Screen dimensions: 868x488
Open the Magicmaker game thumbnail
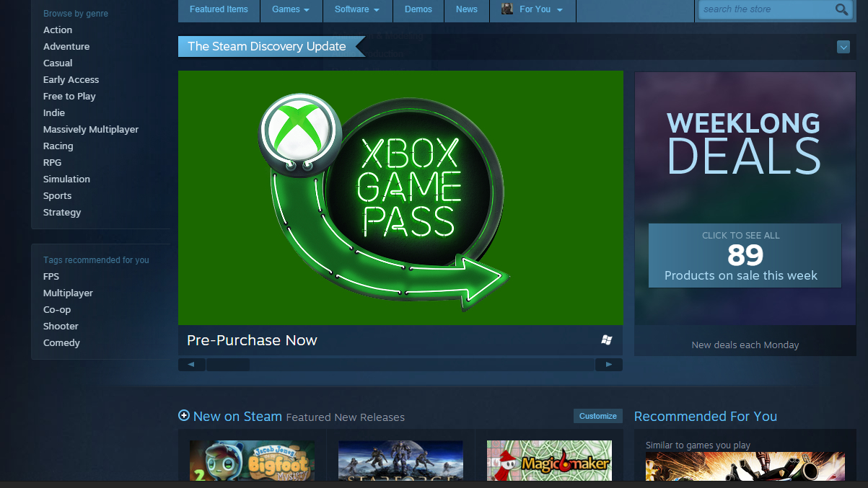pos(549,461)
